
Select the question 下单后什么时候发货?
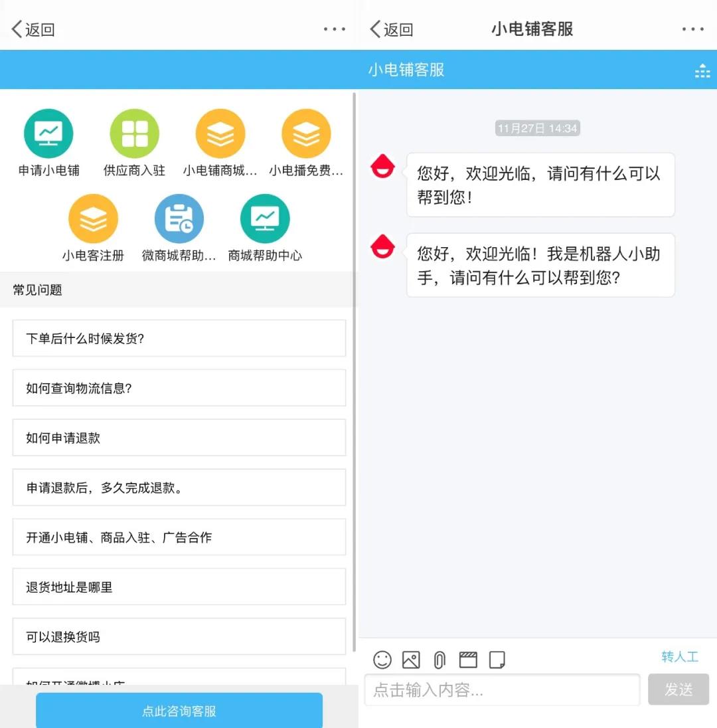pos(179,338)
